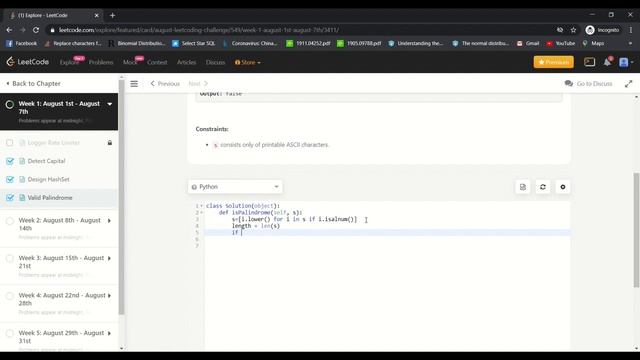Viewport: 640px width, 360px height.
Task: Open the playground terminal icon
Action: pyautogui.click(x=589, y=62)
